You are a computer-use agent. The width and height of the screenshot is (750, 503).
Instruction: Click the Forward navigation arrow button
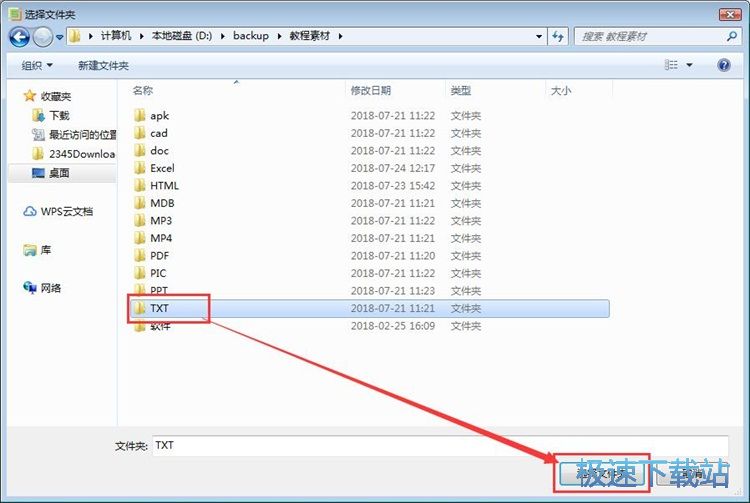(43, 37)
